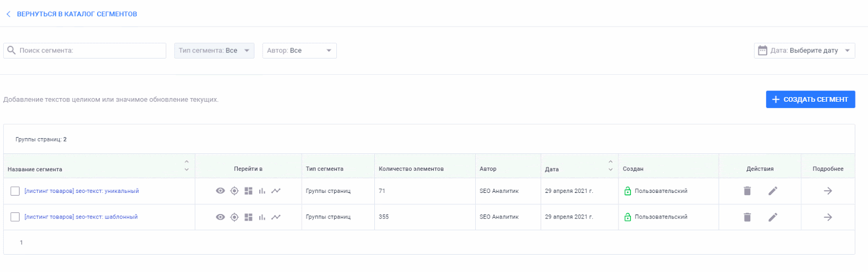Expand the Тип сегмента dropdown
The width and height of the screenshot is (868, 272).
click(214, 50)
